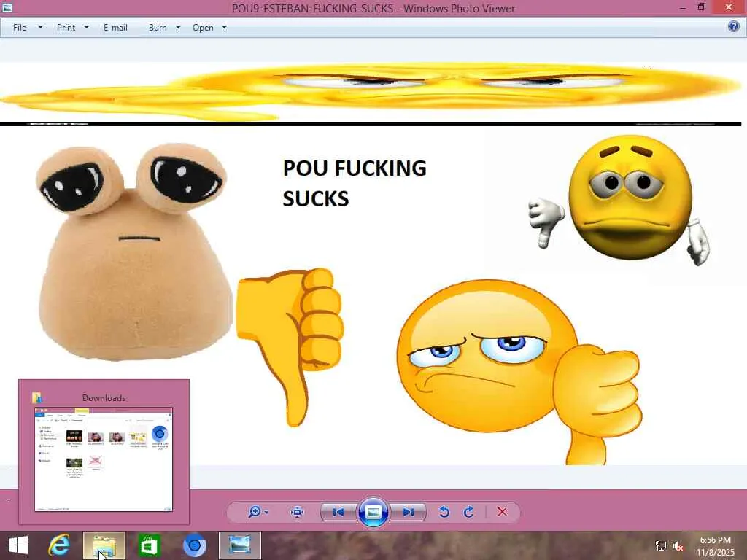Rotate the image clockwise
The width and height of the screenshot is (747, 560).
pyautogui.click(x=469, y=512)
